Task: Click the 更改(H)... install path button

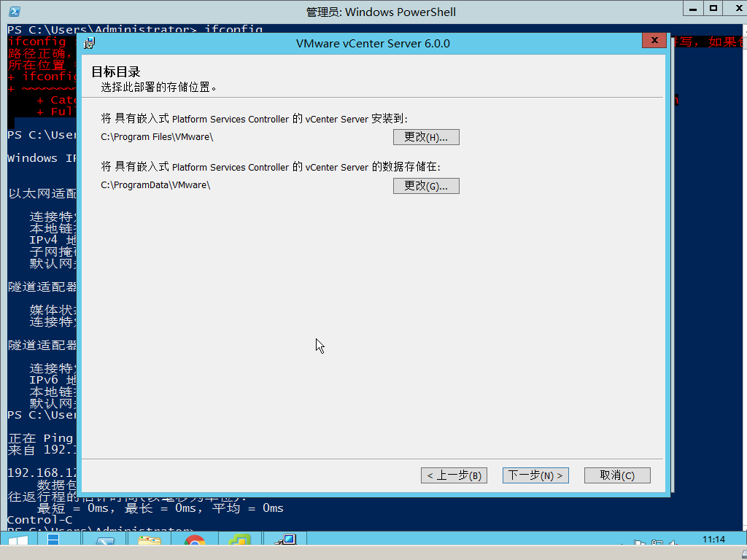Action: (426, 137)
